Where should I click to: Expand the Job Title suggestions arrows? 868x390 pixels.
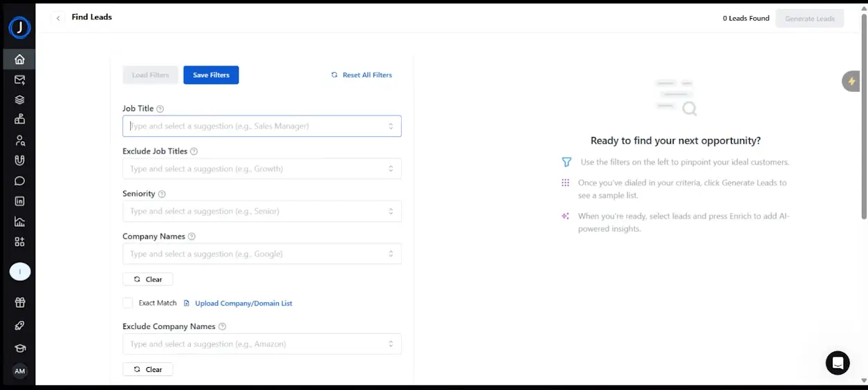tap(390, 126)
